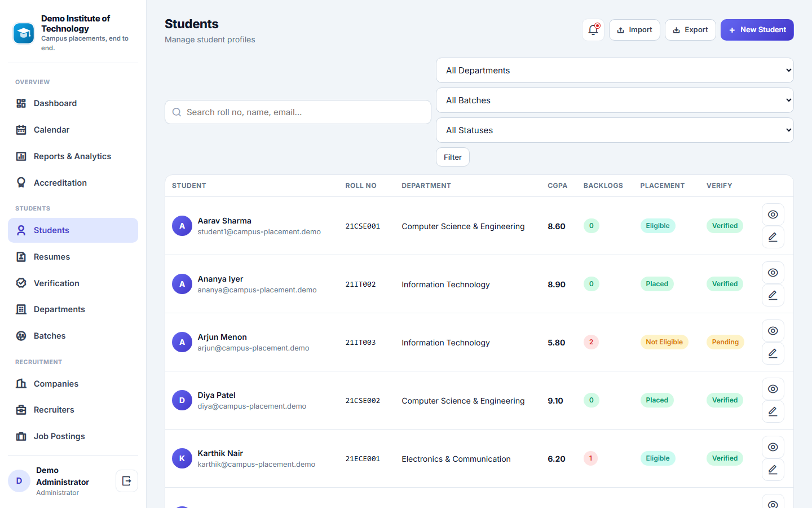Go to Dashboard in sidebar
This screenshot has height=508, width=812.
click(x=73, y=103)
